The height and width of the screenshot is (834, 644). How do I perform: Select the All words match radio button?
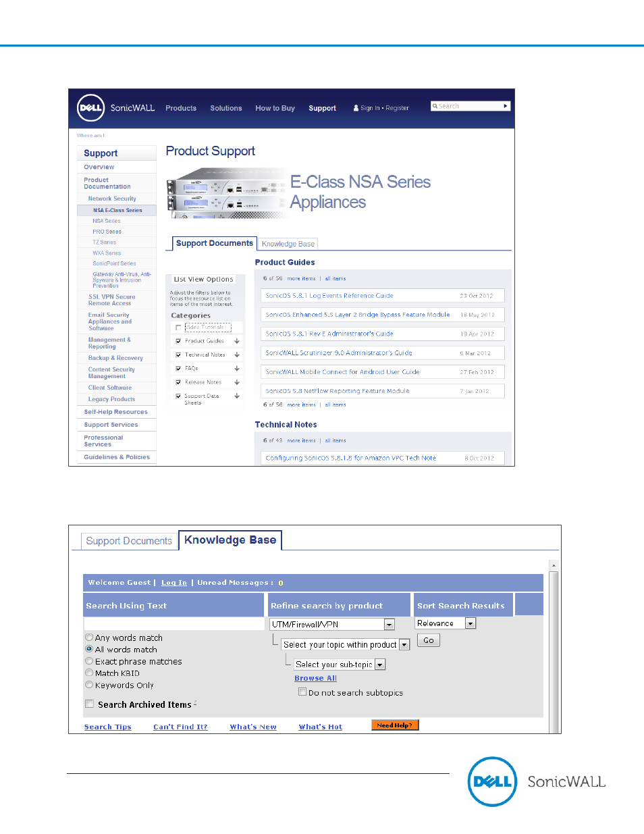pyautogui.click(x=89, y=649)
